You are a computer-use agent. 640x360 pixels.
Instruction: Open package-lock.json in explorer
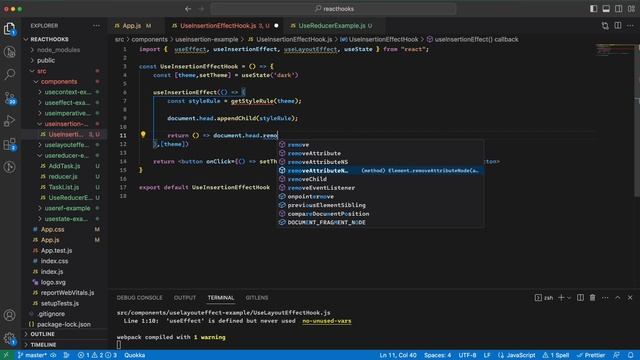click(64, 324)
